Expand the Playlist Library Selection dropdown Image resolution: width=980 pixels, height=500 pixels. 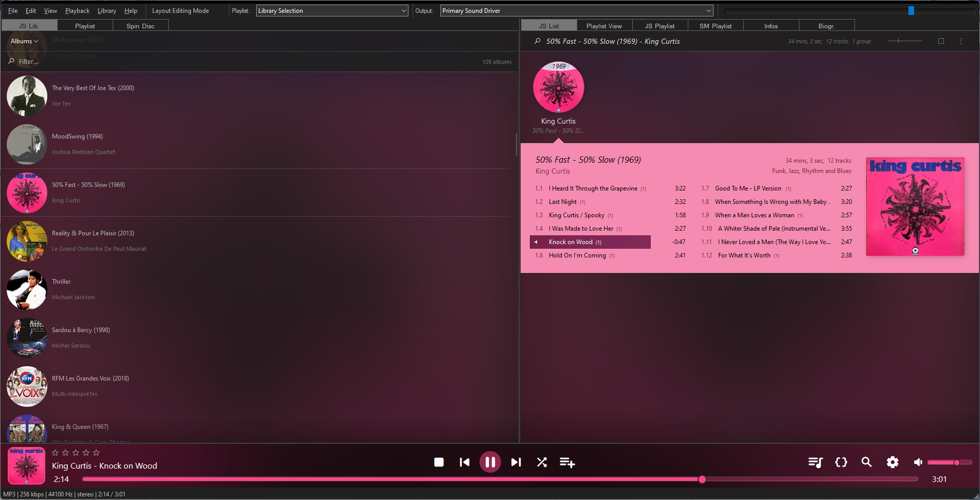(x=332, y=10)
